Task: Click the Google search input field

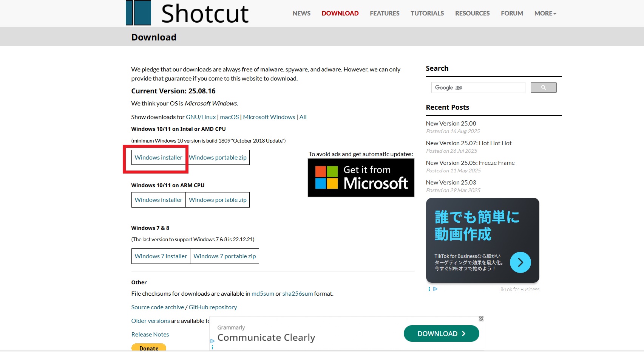Action: (x=478, y=88)
